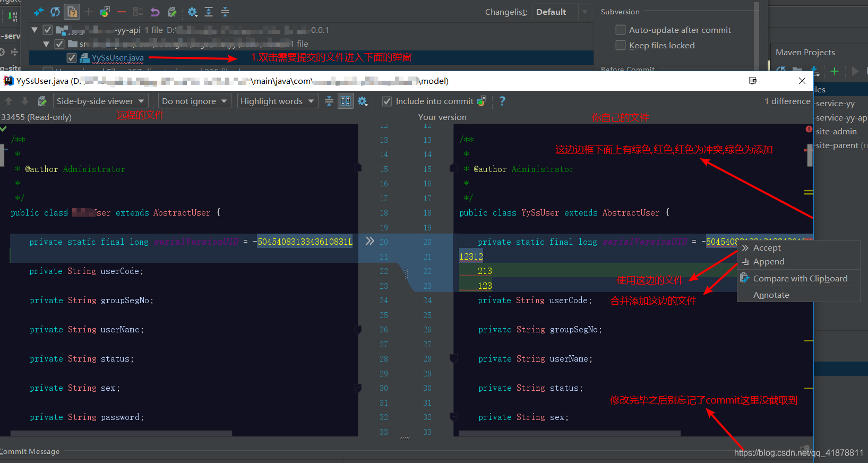Open the diff help question mark

coord(502,101)
